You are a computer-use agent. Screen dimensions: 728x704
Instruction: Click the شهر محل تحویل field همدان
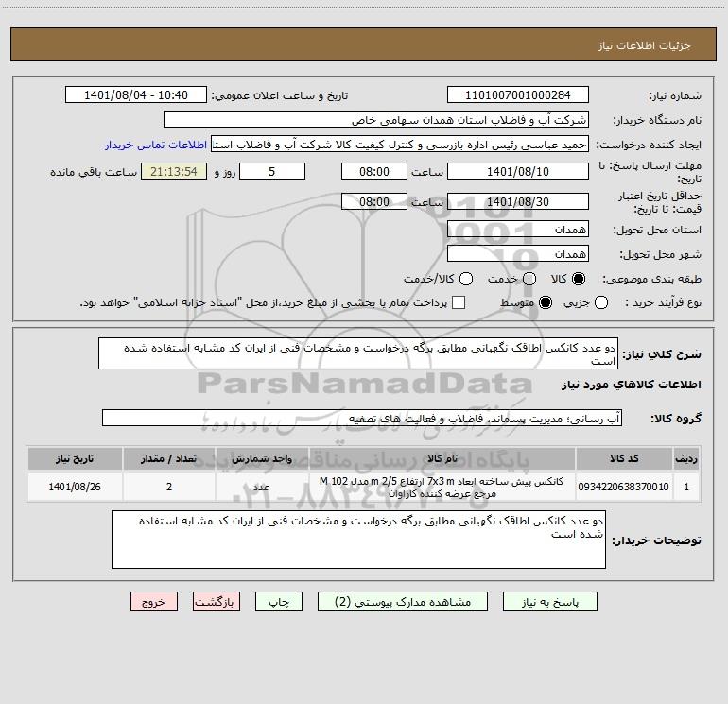click(518, 254)
